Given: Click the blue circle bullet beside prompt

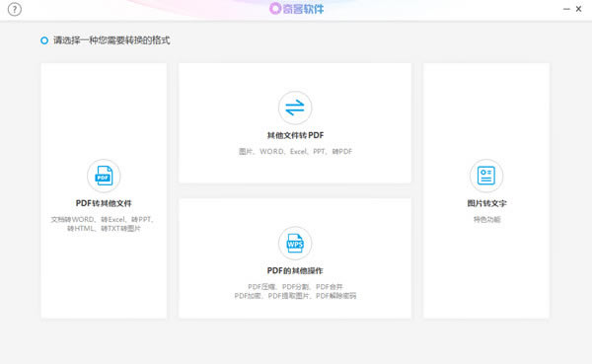Looking at the screenshot, I should point(44,40).
